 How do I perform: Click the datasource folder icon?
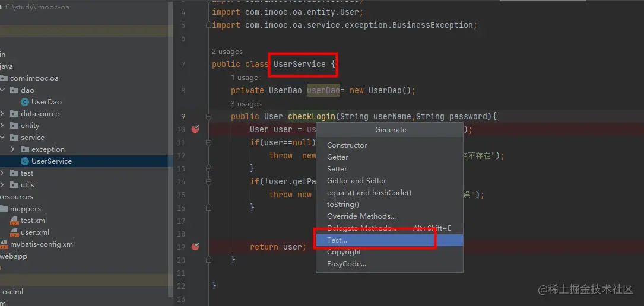[x=14, y=114]
